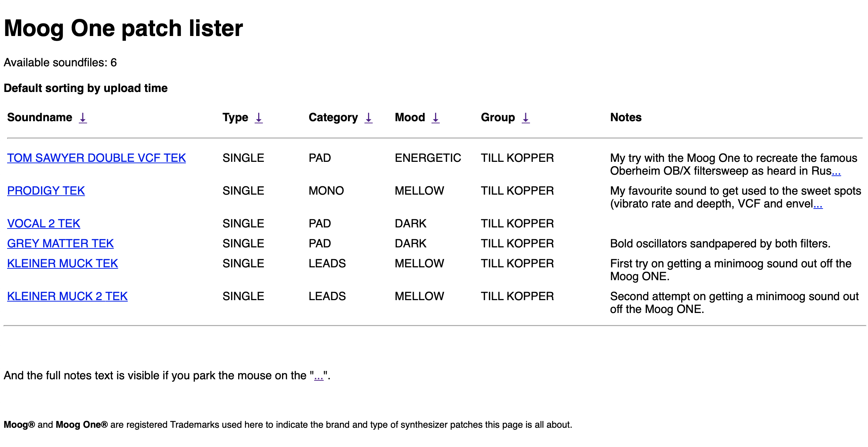Click the KLEINER MUCK TEK link

(62, 263)
